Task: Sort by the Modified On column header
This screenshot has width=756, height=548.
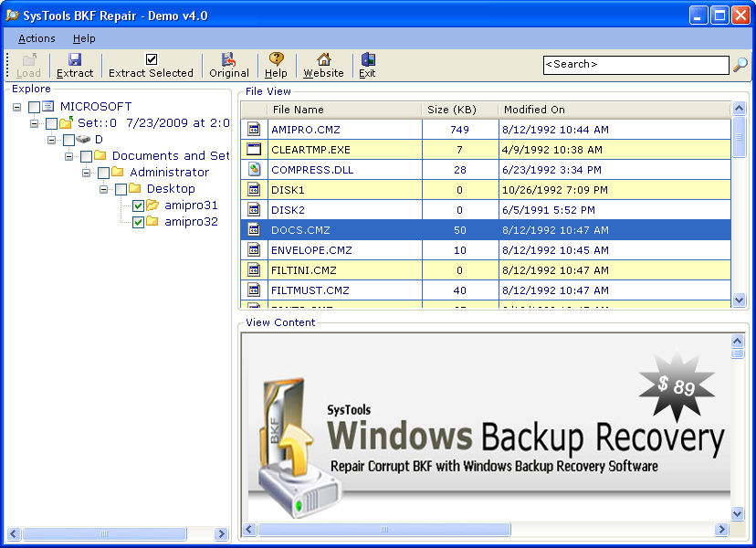Action: 534,110
